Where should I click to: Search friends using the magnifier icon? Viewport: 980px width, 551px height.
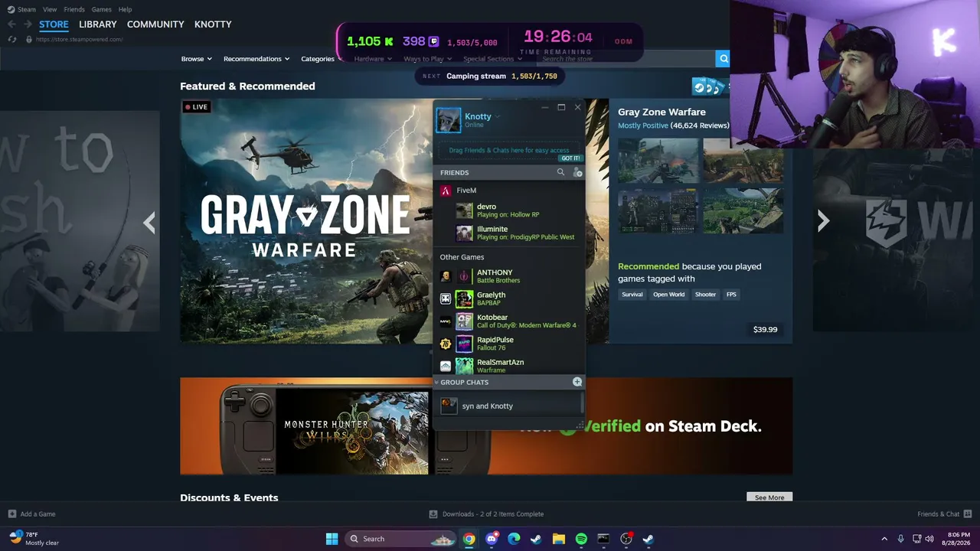coord(560,173)
